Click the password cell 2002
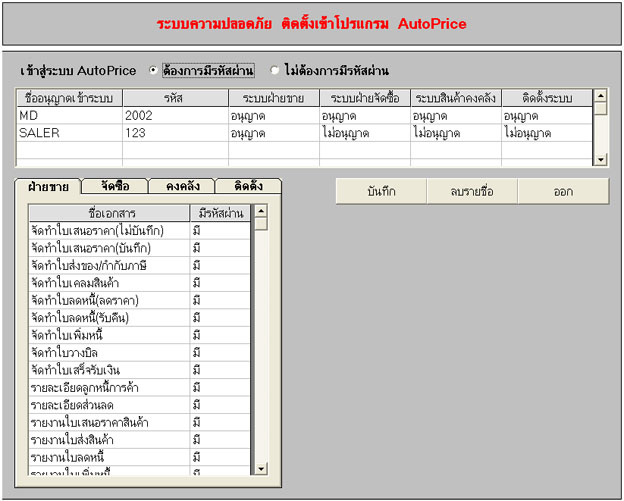The width and height of the screenshot is (624, 501). point(176,116)
